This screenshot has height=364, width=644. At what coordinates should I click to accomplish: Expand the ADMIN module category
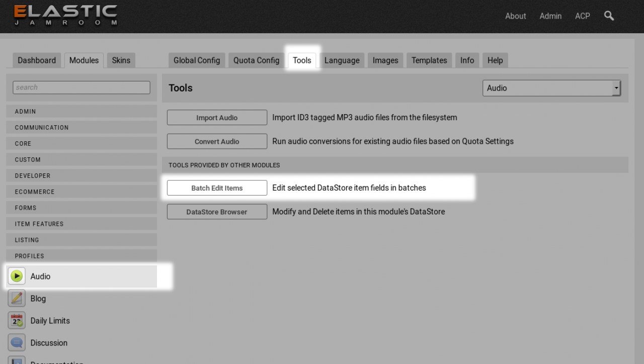tap(82, 111)
